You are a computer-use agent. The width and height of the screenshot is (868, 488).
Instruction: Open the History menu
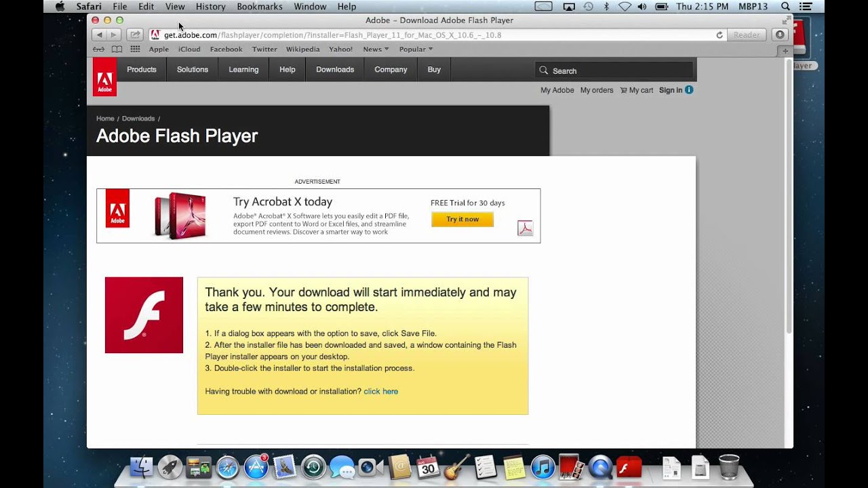click(210, 6)
